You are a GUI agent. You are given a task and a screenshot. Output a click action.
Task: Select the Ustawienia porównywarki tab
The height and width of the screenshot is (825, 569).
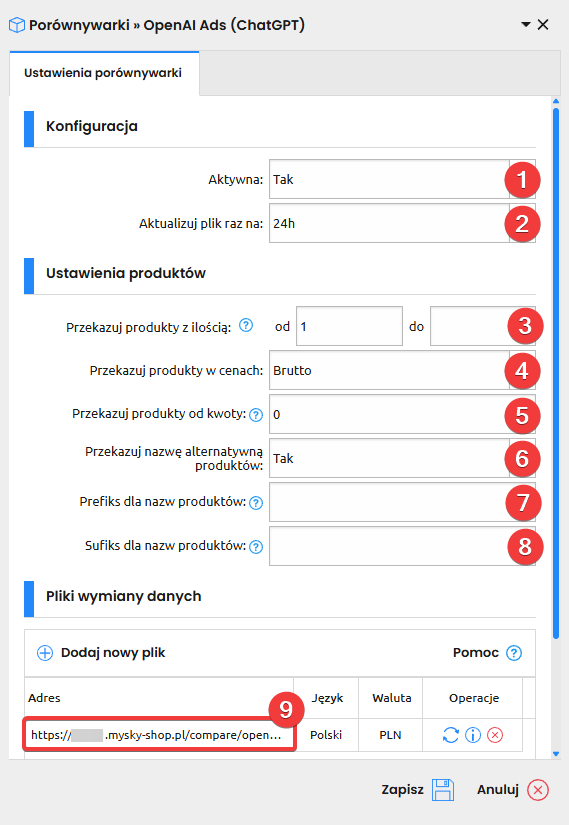click(104, 73)
